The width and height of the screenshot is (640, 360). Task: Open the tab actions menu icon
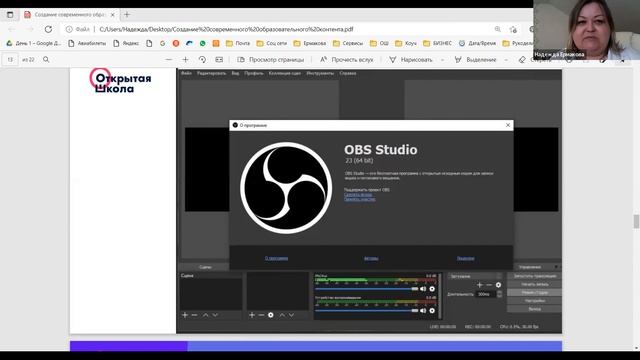point(10,15)
